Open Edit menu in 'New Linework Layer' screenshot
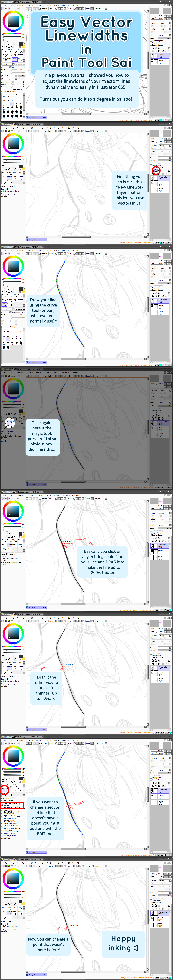 point(12,128)
